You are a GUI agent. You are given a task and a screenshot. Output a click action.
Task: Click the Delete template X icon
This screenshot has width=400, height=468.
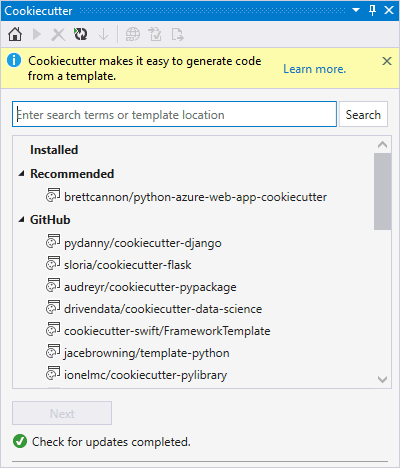point(58,34)
